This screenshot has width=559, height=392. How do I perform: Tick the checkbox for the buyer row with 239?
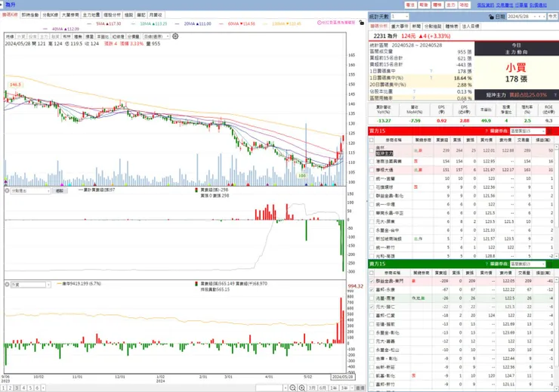point(372,150)
